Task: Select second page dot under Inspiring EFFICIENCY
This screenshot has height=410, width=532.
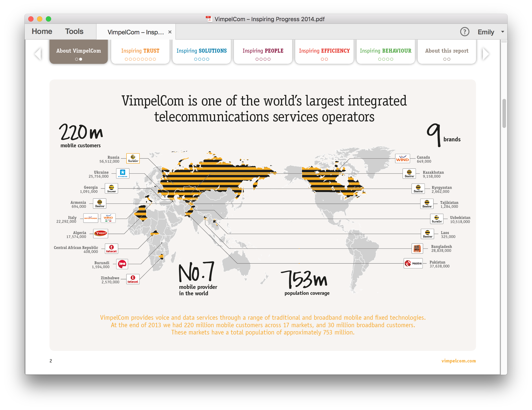Action: (326, 59)
